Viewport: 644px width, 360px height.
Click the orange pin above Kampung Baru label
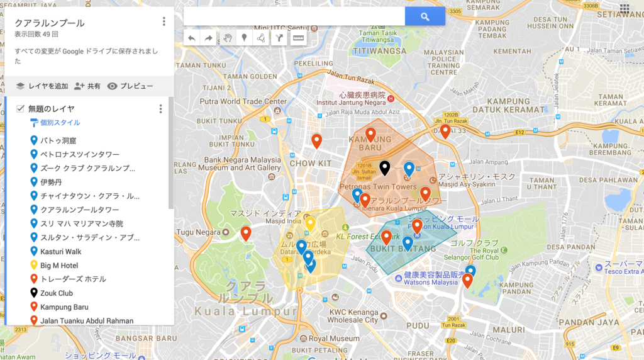[x=370, y=134]
